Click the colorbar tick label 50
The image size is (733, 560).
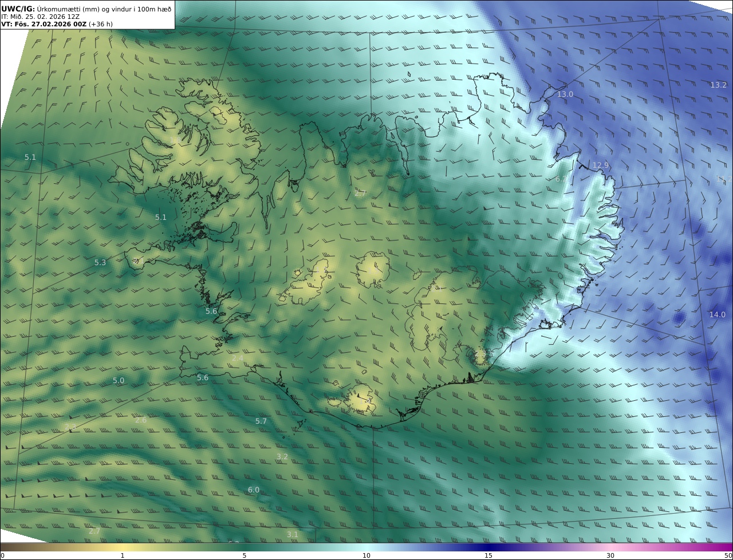tap(728, 555)
